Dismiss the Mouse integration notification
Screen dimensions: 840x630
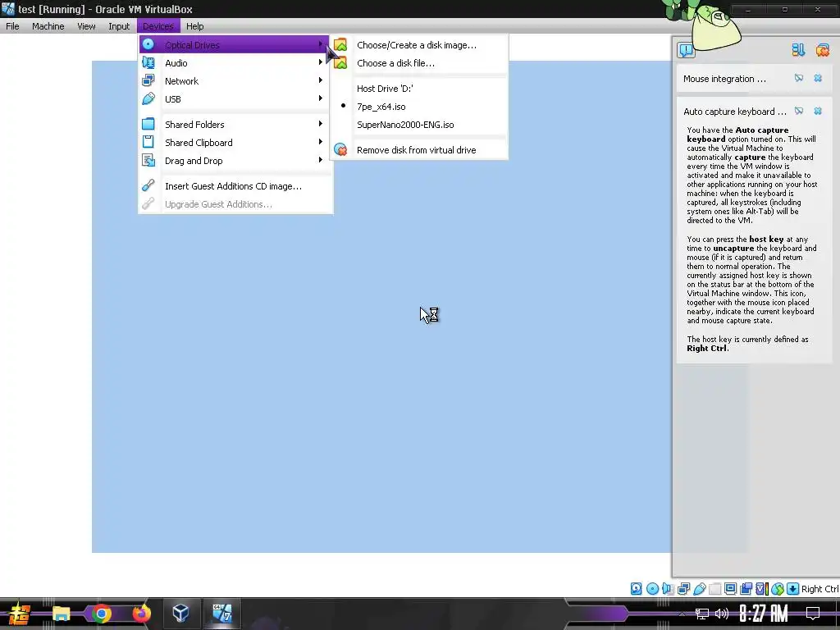(x=818, y=78)
